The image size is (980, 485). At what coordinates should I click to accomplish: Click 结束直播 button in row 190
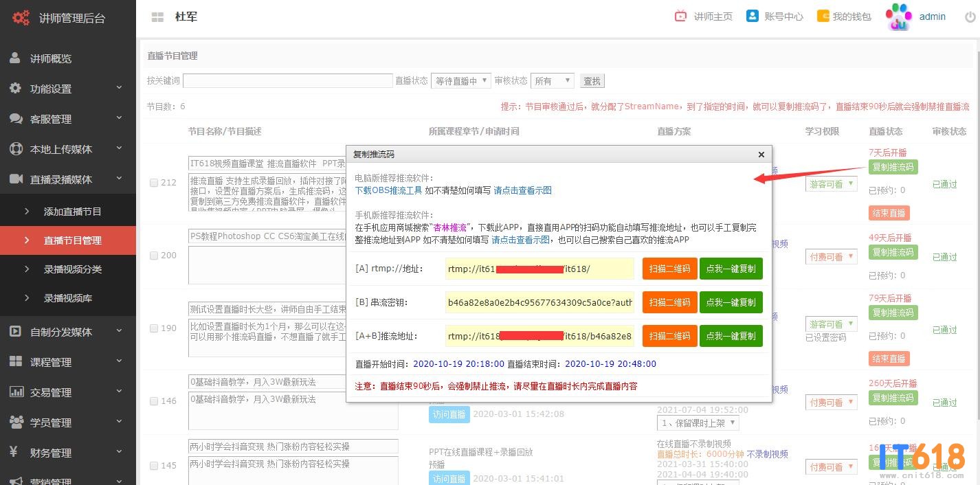tap(889, 359)
